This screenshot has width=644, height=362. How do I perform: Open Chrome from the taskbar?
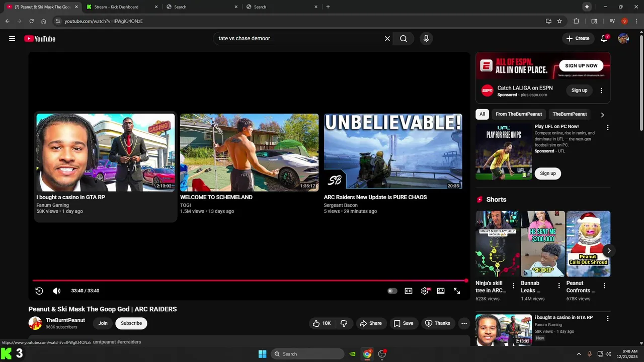(367, 354)
